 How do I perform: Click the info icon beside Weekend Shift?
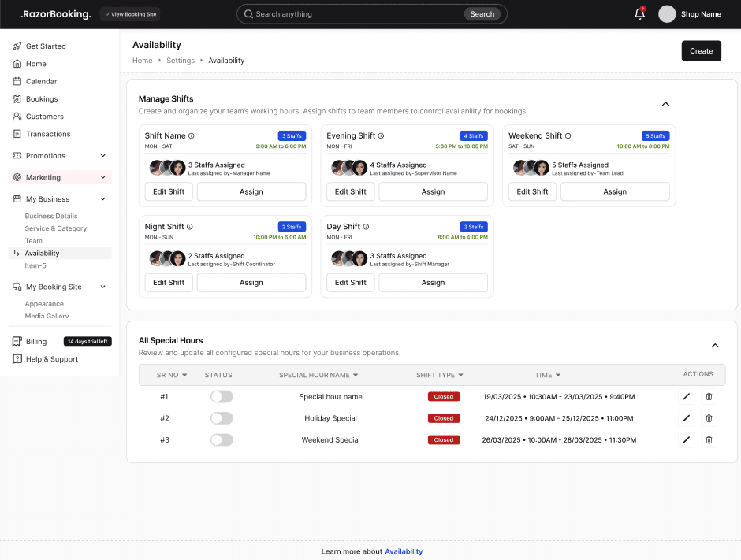(568, 136)
